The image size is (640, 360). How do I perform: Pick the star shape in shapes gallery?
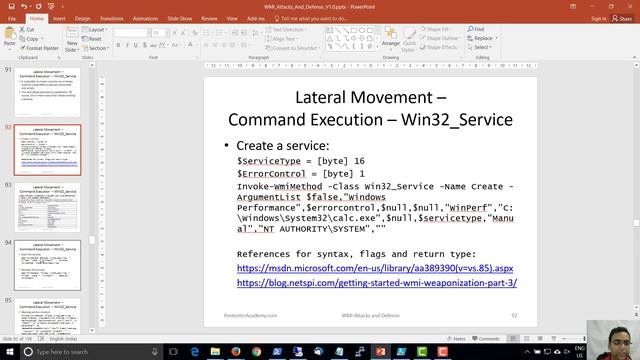click(x=369, y=47)
